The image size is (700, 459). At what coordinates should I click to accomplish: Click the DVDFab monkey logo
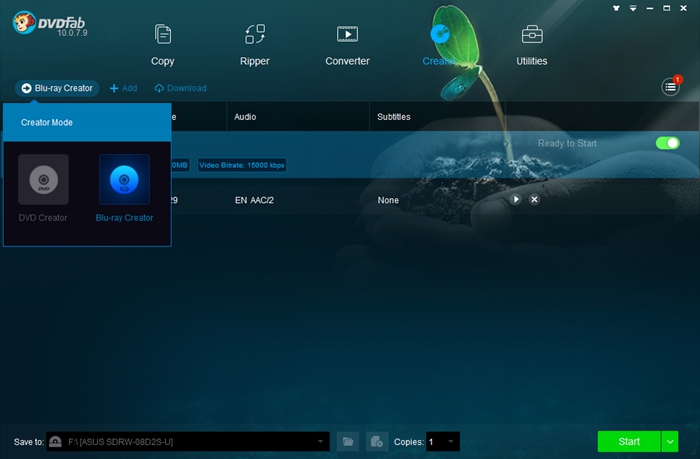point(25,23)
